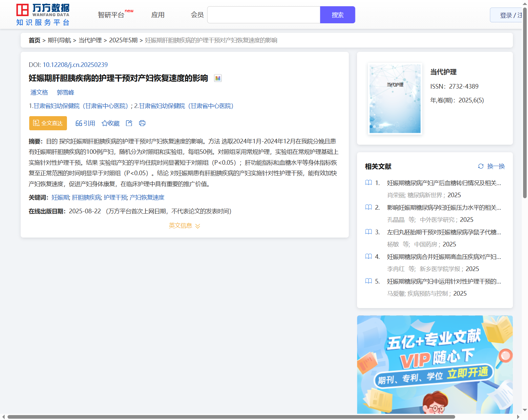Image resolution: width=528 pixels, height=420 pixels.
Task: Open the 智研平台 menu
Action: point(111,15)
